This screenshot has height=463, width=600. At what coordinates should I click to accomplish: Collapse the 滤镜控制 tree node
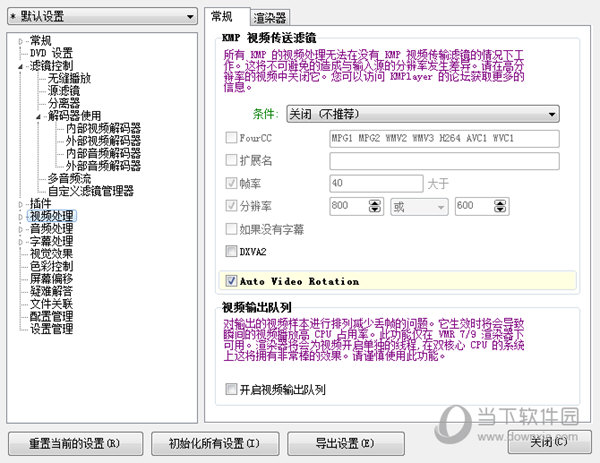point(21,66)
